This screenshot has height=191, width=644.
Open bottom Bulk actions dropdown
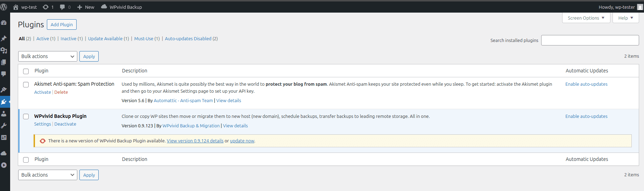[48, 175]
